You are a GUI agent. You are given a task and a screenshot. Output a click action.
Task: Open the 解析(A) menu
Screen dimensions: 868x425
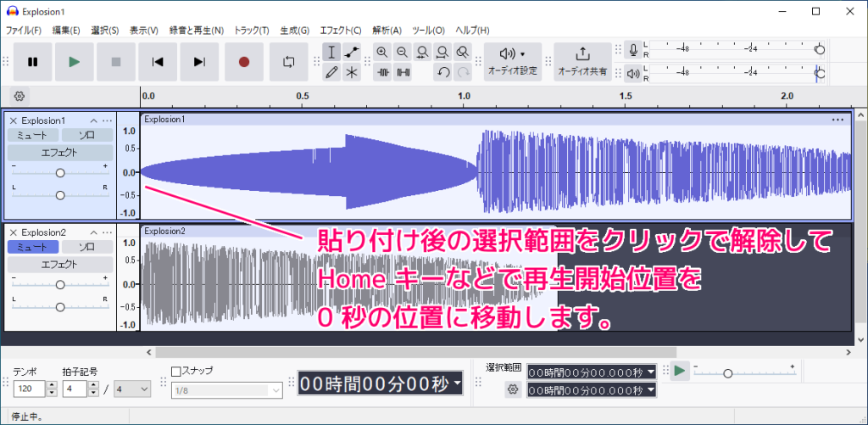pos(387,31)
